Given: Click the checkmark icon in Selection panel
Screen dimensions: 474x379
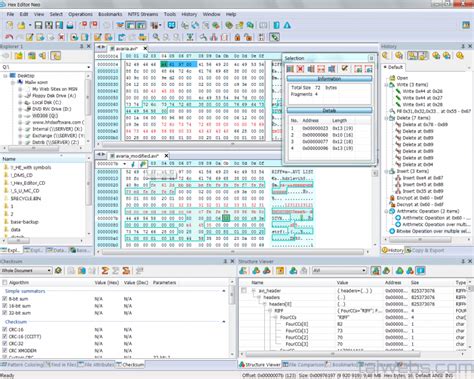Looking at the screenshot, I should point(344,69).
